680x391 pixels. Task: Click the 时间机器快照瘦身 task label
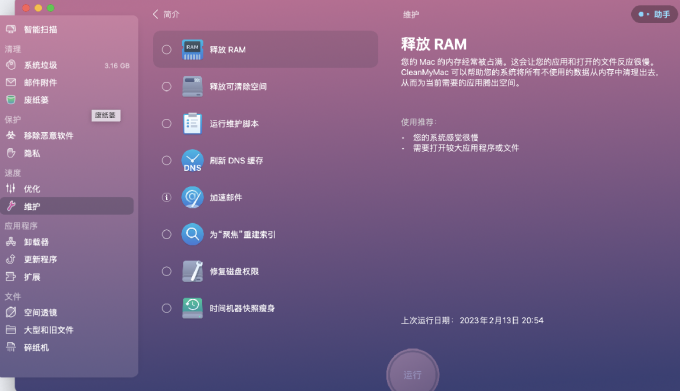(x=242, y=308)
